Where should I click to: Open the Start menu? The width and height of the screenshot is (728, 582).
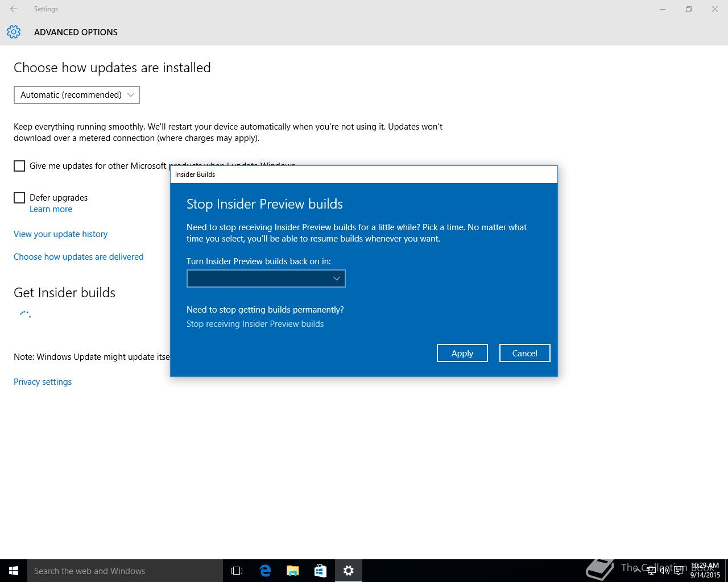(x=14, y=571)
